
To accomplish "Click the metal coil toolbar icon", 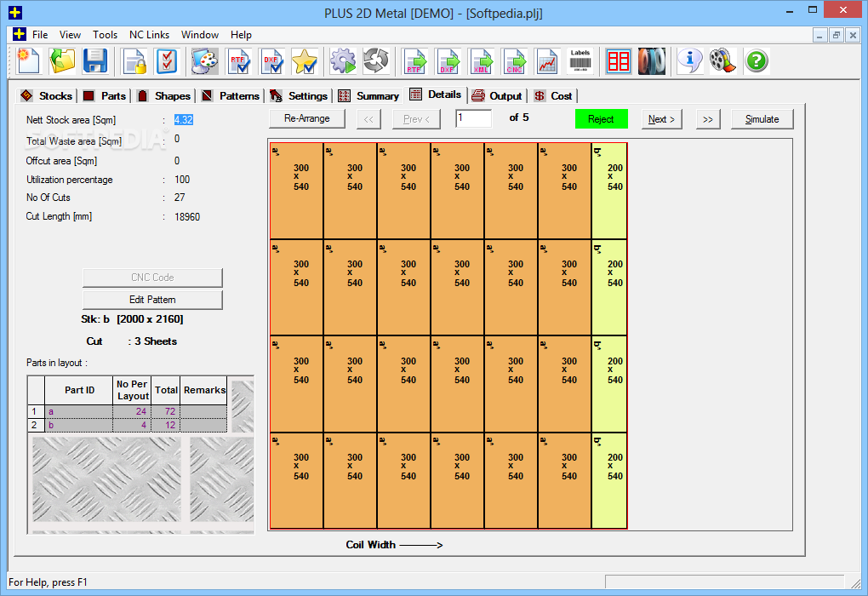I will (652, 61).
